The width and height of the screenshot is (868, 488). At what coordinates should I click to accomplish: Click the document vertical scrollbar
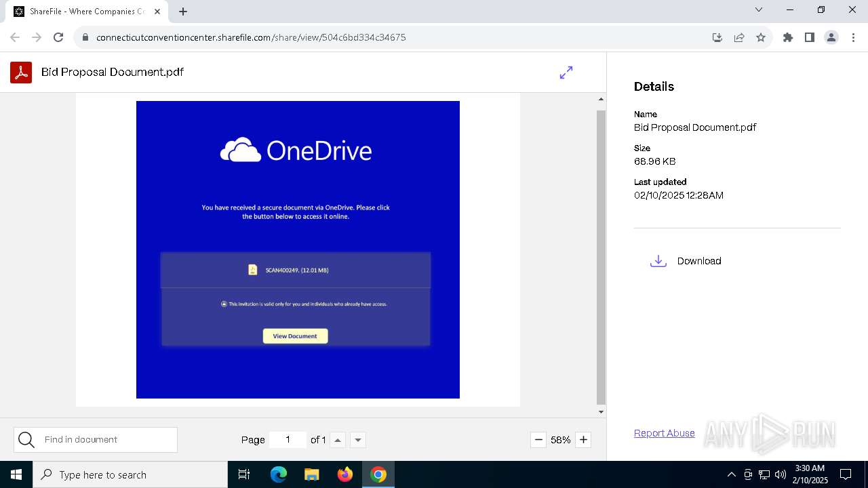pos(601,256)
